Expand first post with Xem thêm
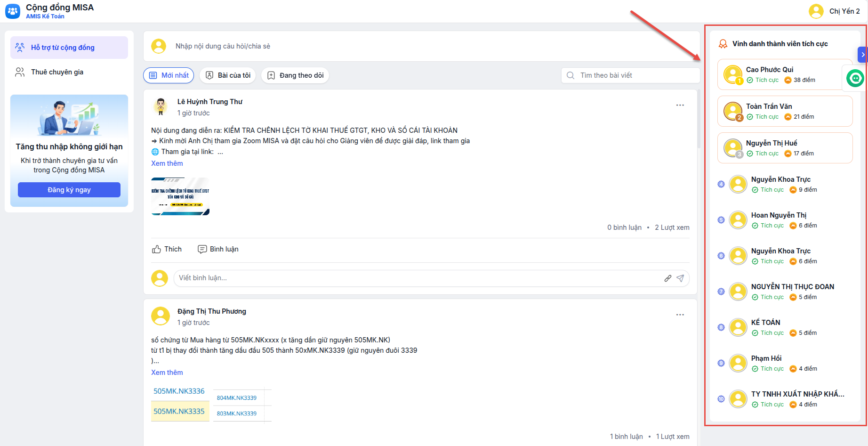 (x=167, y=163)
